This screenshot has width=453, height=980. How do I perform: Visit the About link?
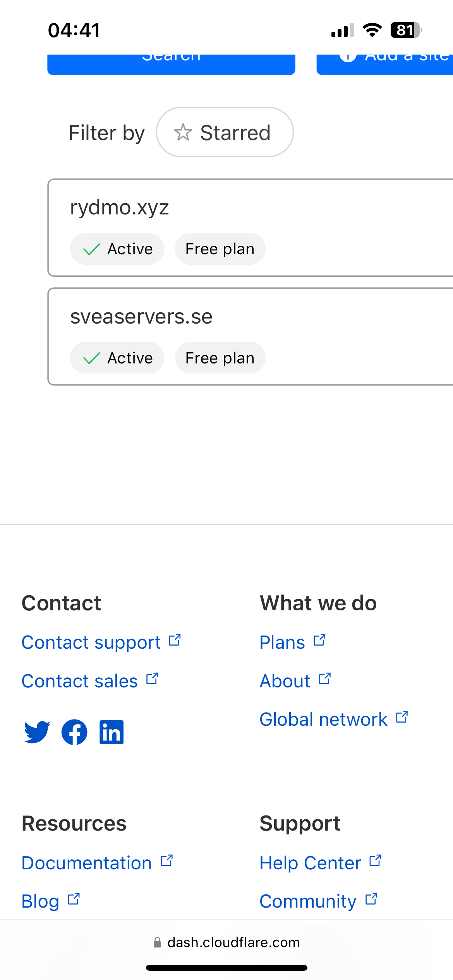(285, 681)
